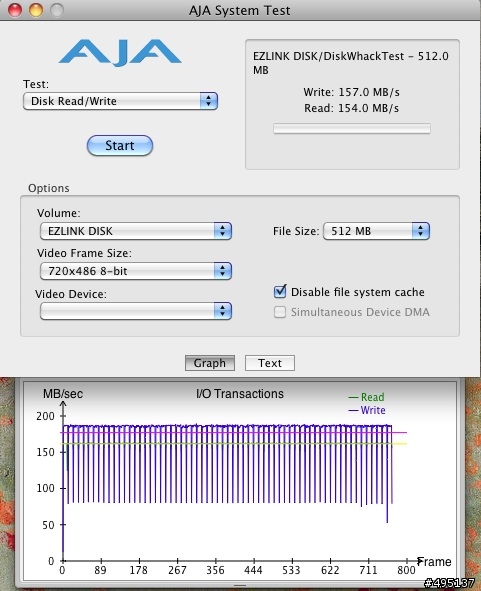This screenshot has height=591, width=481.
Task: Click the Options group label
Action: click(49, 188)
